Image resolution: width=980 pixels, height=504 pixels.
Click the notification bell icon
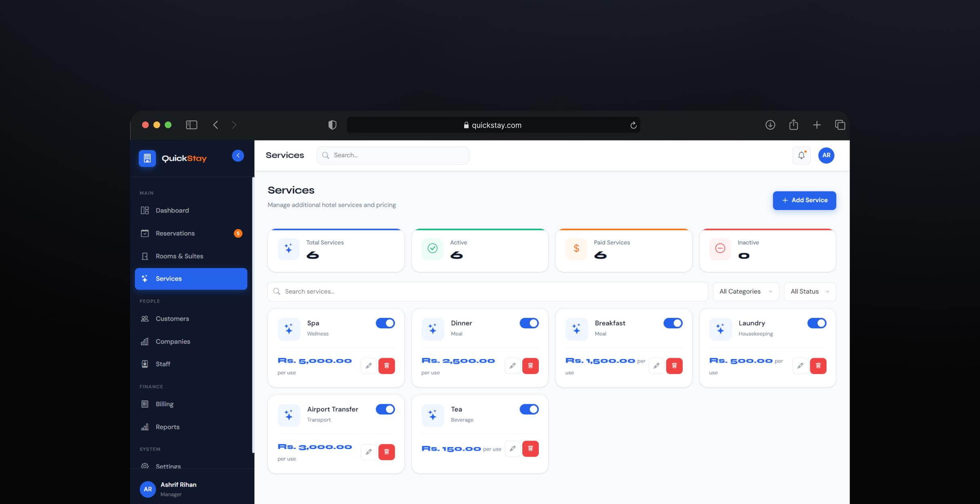coord(801,155)
